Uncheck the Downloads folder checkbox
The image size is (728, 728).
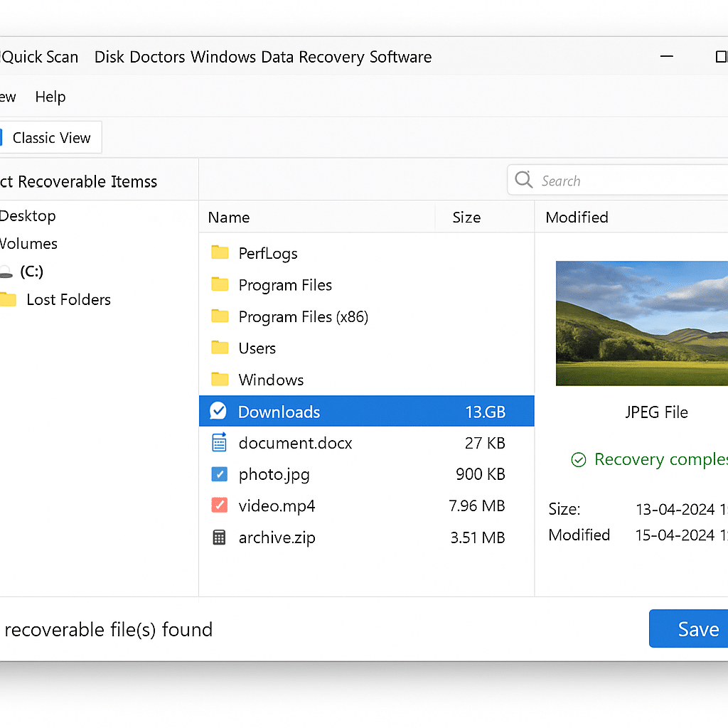click(x=218, y=411)
